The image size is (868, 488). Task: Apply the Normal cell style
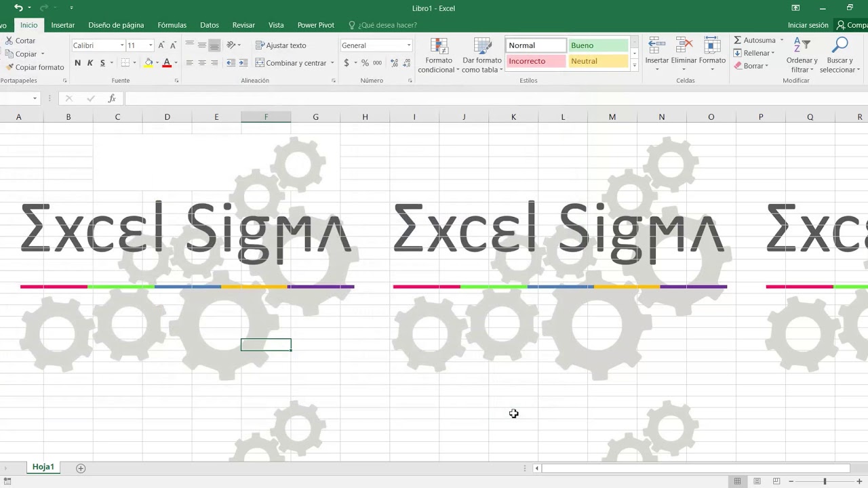tap(536, 45)
